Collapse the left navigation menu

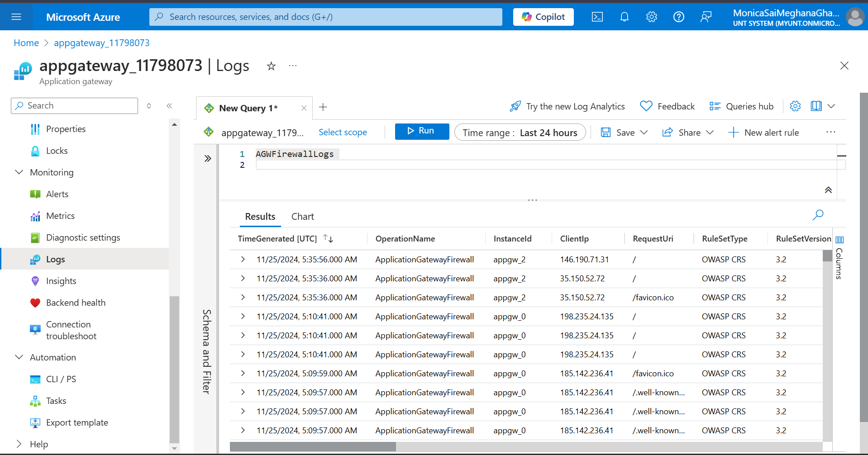(x=169, y=106)
